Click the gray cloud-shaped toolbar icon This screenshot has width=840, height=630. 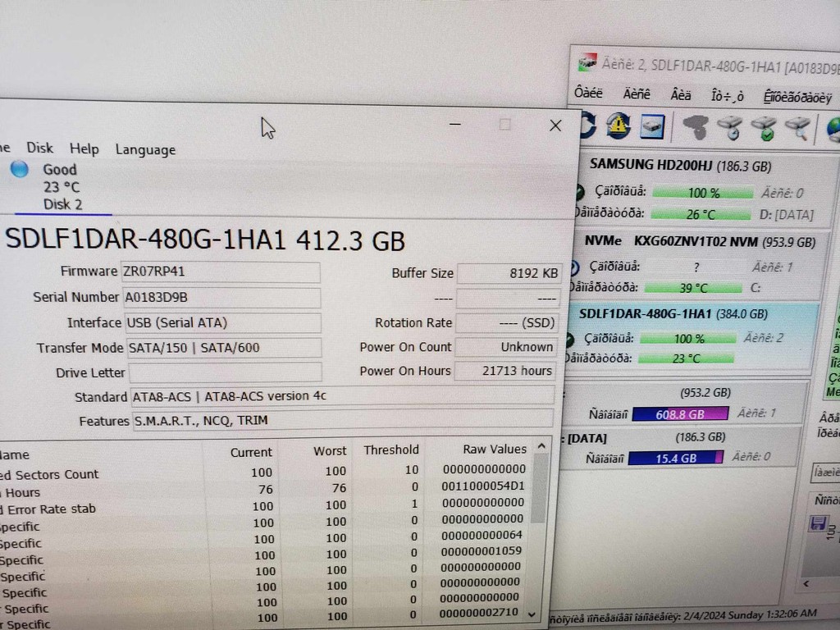695,129
